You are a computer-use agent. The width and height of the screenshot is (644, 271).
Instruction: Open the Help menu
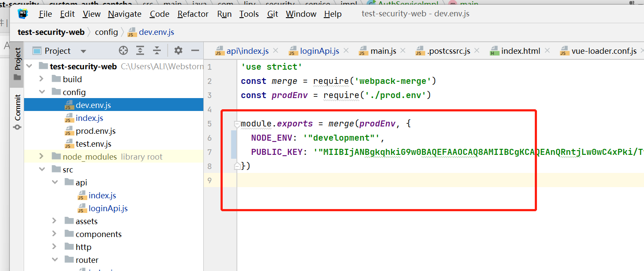[333, 14]
